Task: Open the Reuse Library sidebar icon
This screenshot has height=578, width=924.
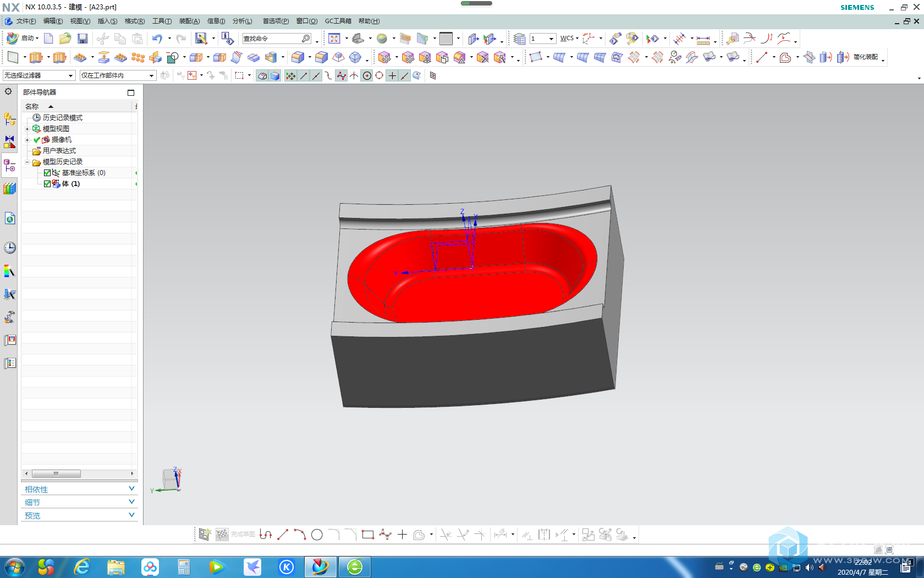Action: [10, 188]
